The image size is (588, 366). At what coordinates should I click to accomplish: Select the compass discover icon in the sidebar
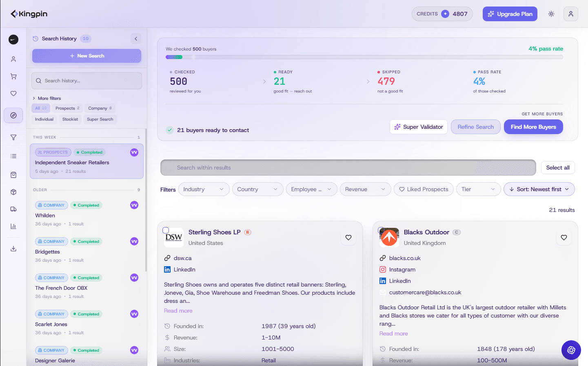[13, 115]
